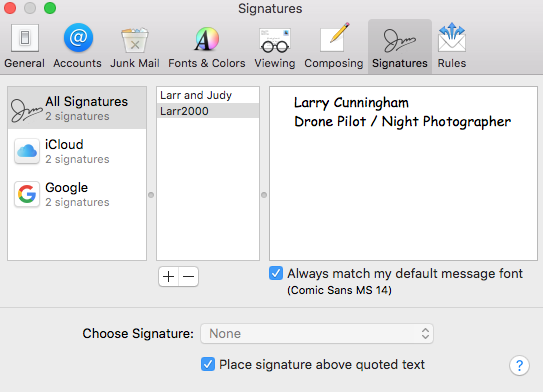Select All Signatures in the account list

(77, 108)
